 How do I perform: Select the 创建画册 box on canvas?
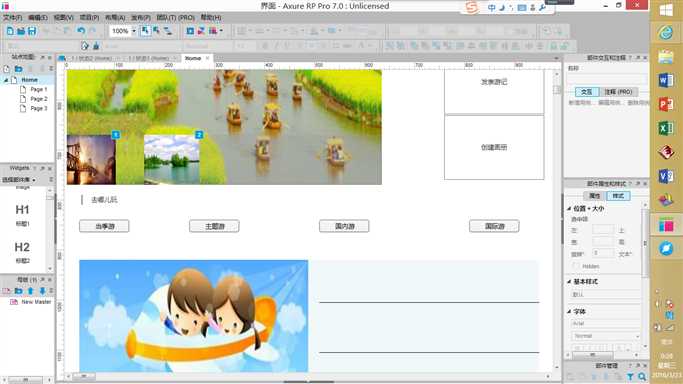pos(494,147)
